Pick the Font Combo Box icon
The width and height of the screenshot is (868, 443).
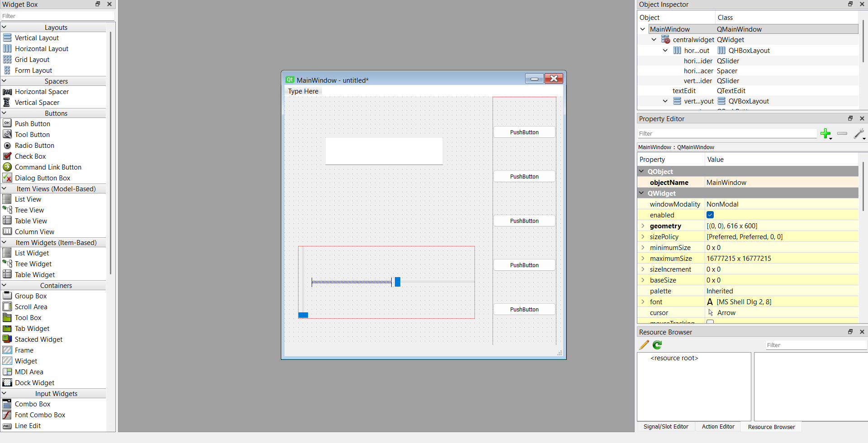click(7, 415)
